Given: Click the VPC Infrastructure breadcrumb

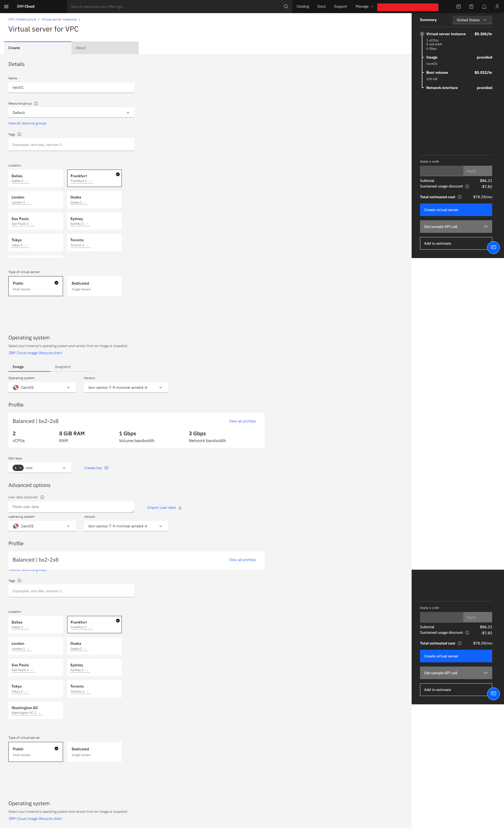Looking at the screenshot, I should tap(22, 19).
